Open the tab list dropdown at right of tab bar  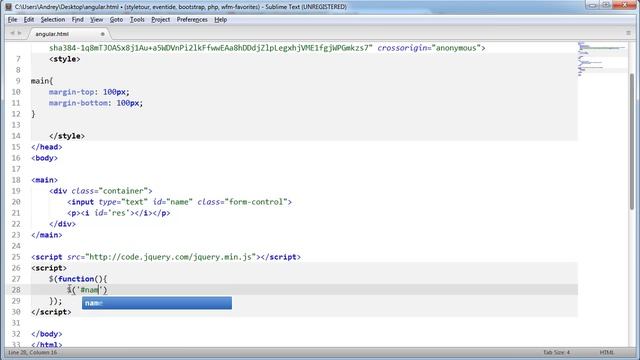point(628,33)
